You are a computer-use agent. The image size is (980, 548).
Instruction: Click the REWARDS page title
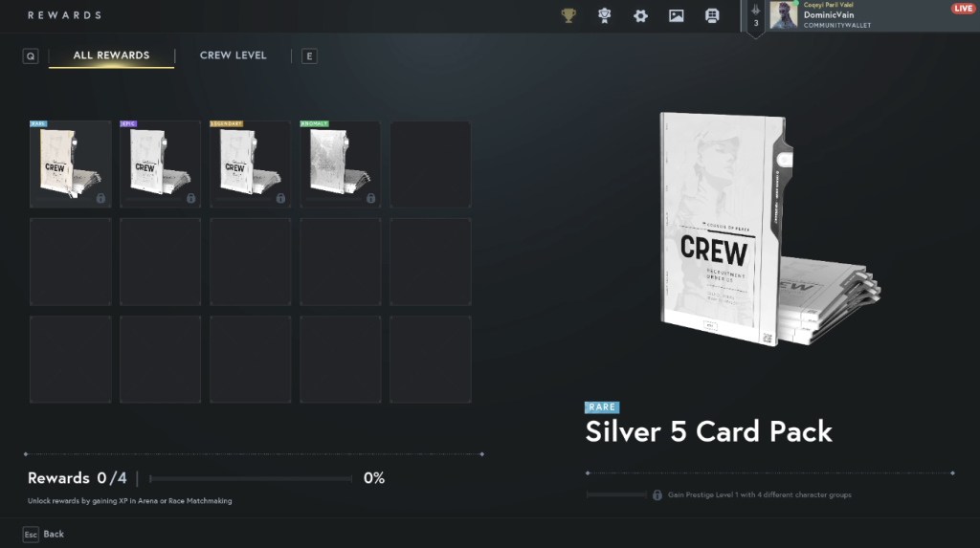[x=64, y=15]
